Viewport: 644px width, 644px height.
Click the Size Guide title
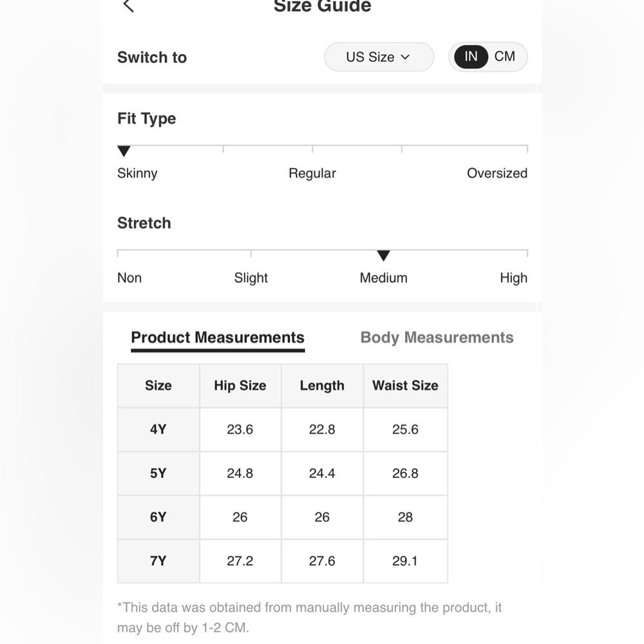click(x=323, y=6)
